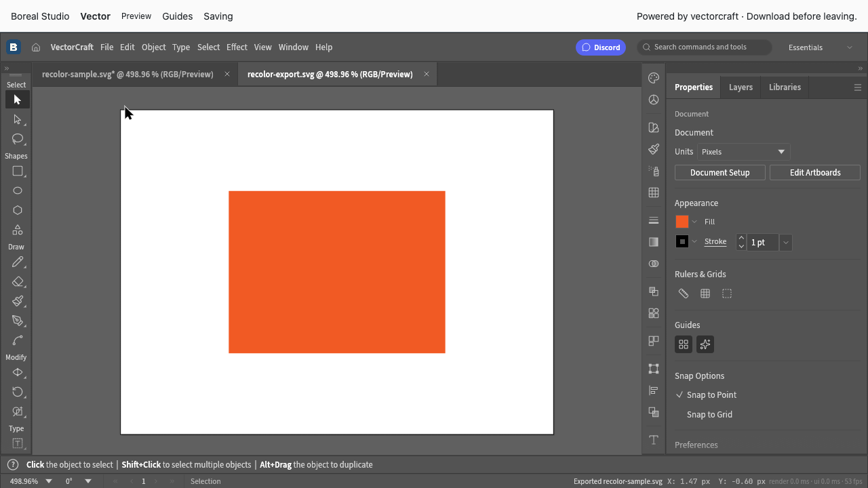Viewport: 868px width, 488px height.
Task: Open the Align panel icon
Action: point(654,390)
